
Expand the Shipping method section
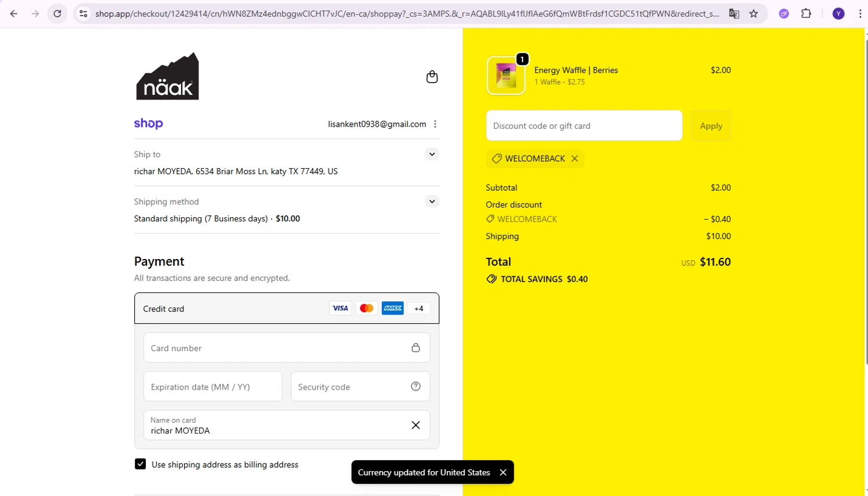[x=432, y=201]
